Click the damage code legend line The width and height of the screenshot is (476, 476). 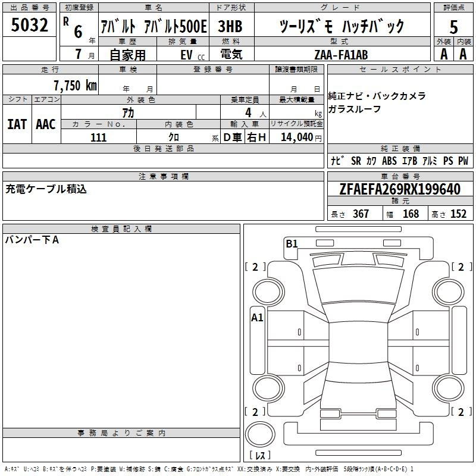[x=209, y=469]
